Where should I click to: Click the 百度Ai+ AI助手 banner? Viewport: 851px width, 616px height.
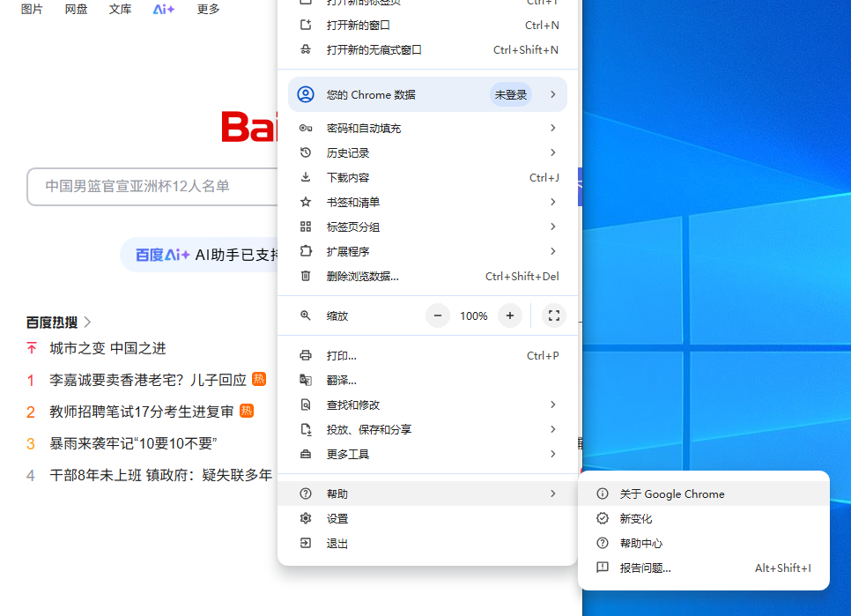click(x=199, y=255)
